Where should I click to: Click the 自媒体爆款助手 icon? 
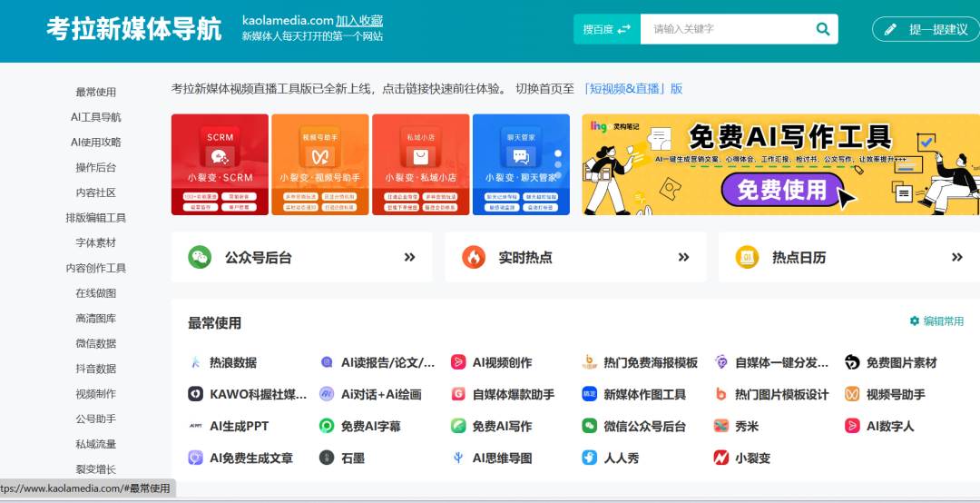[458, 394]
